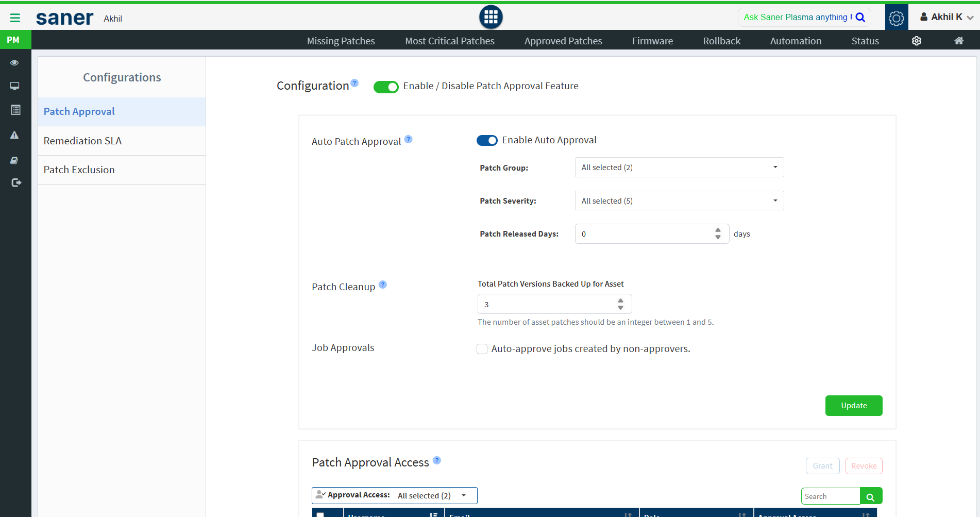Increase Total Patch Versions with up arrow
This screenshot has width=980, height=517.
pyautogui.click(x=620, y=301)
